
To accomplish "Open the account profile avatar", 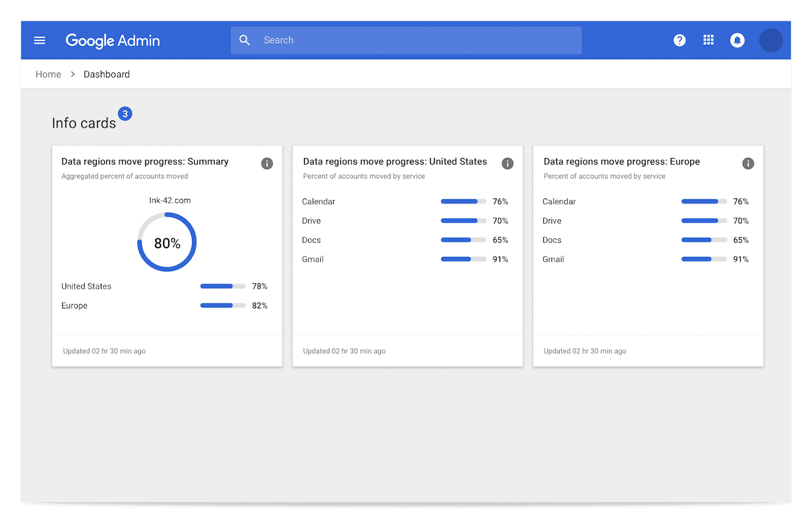I will coord(771,40).
